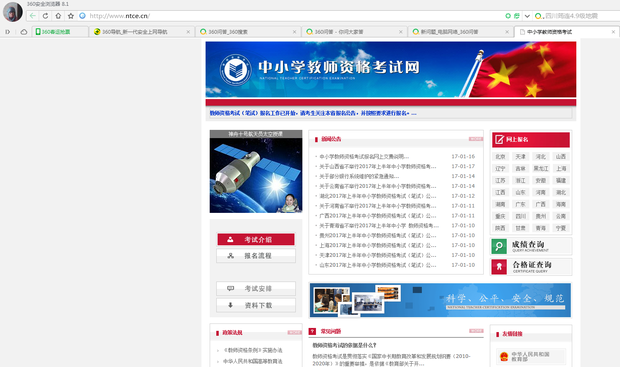Click the spacecraft news thumbnail image

tap(256, 171)
